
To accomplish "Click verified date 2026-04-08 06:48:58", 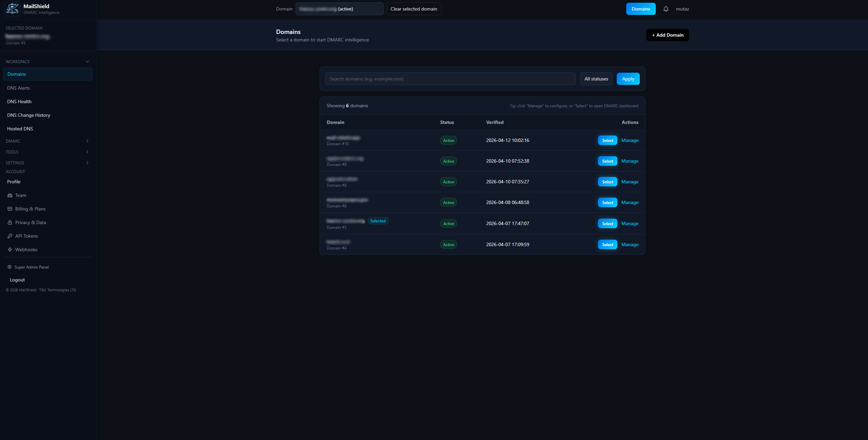I will click(x=507, y=202).
